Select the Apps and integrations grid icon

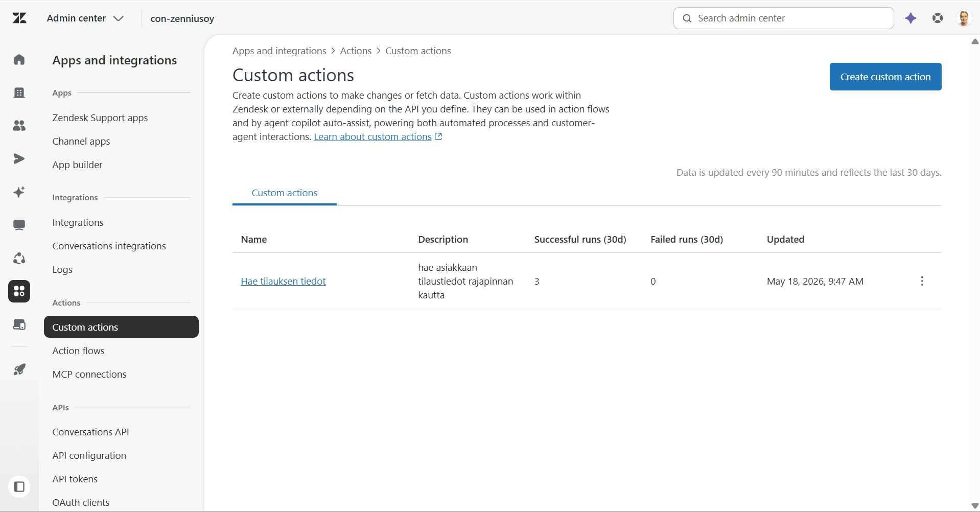click(19, 291)
